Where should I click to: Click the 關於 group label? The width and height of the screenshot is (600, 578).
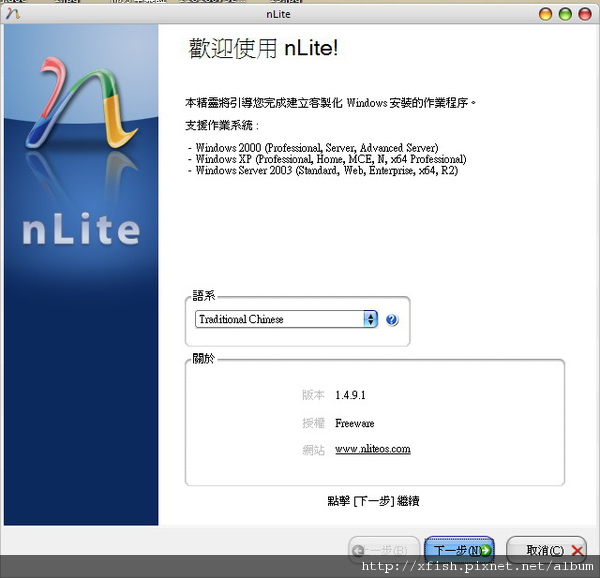point(204,358)
